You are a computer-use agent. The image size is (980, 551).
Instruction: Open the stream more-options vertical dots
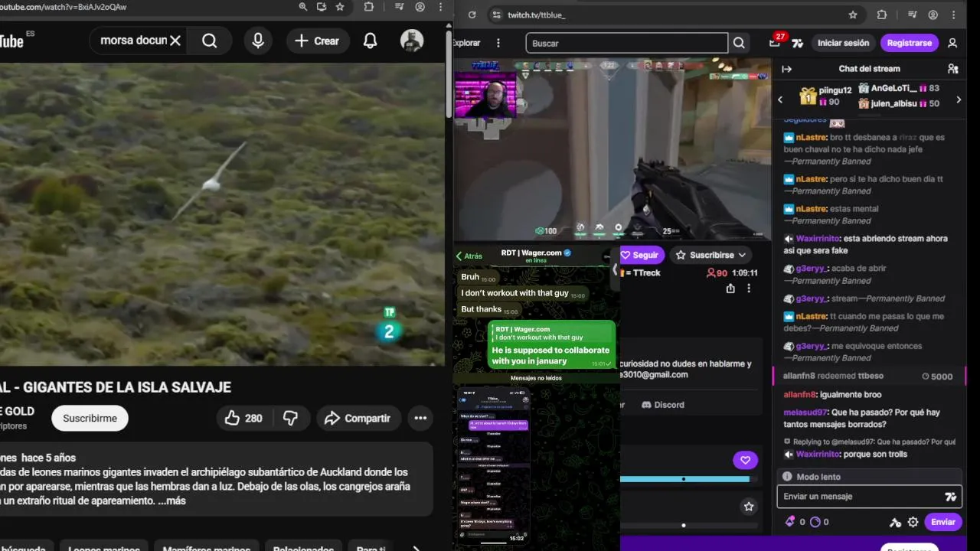coord(749,289)
